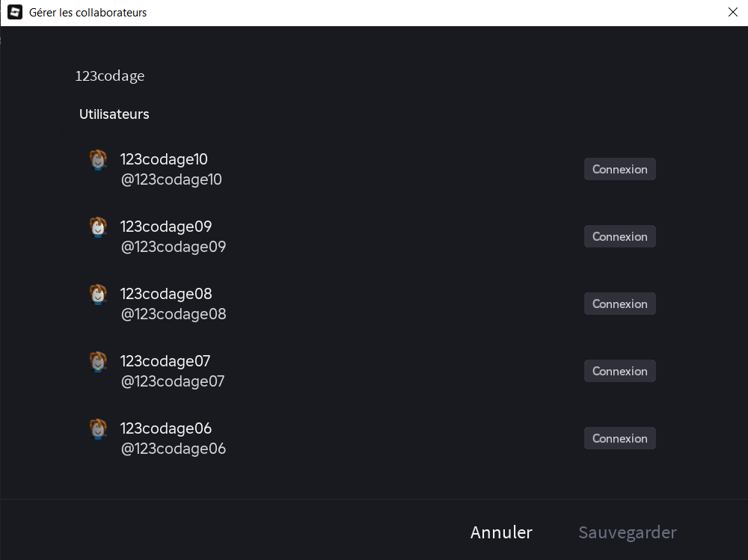Click the Sauvegarder button
Screen dimensions: 748x560
pyautogui.click(x=627, y=532)
